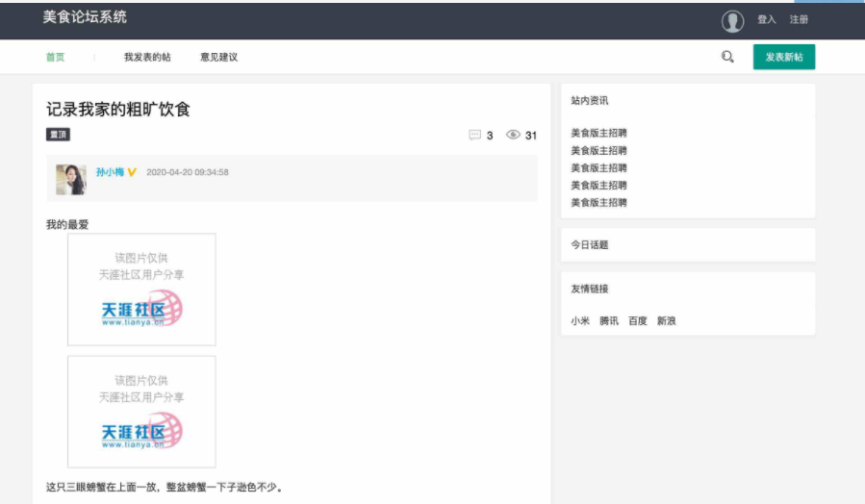Open the 小米 friendly link
Screen dimensions: 865x504
coord(580,321)
